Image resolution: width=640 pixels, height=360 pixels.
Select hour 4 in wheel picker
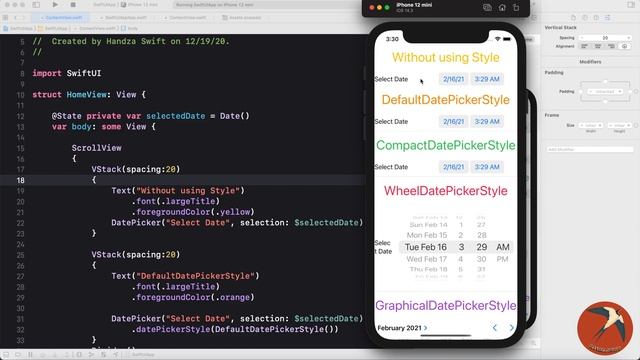(460, 259)
